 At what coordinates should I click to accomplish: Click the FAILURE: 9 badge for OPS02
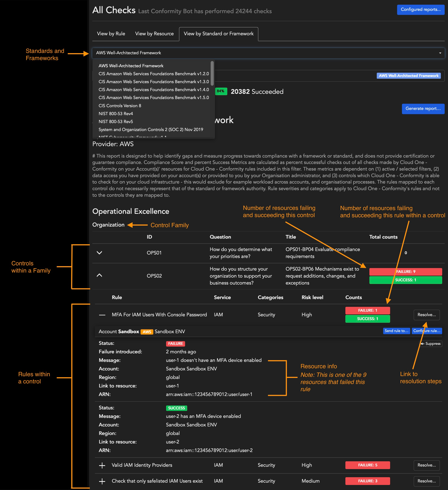pos(405,272)
